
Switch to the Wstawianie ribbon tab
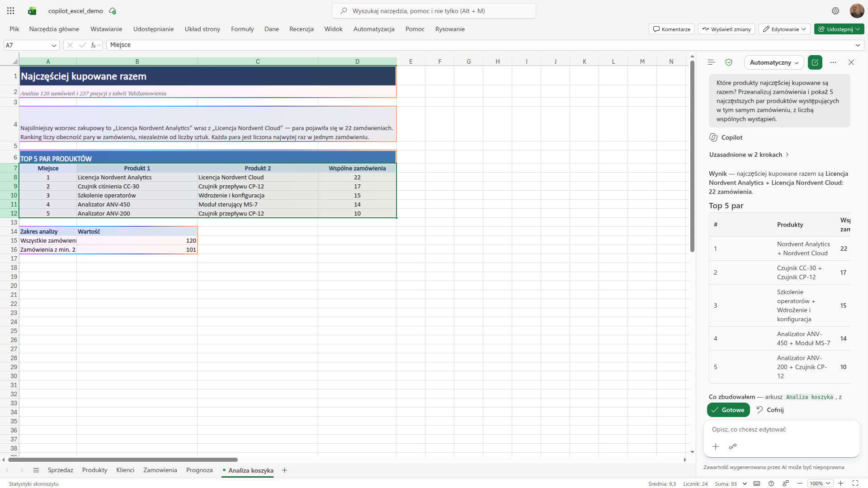click(106, 29)
